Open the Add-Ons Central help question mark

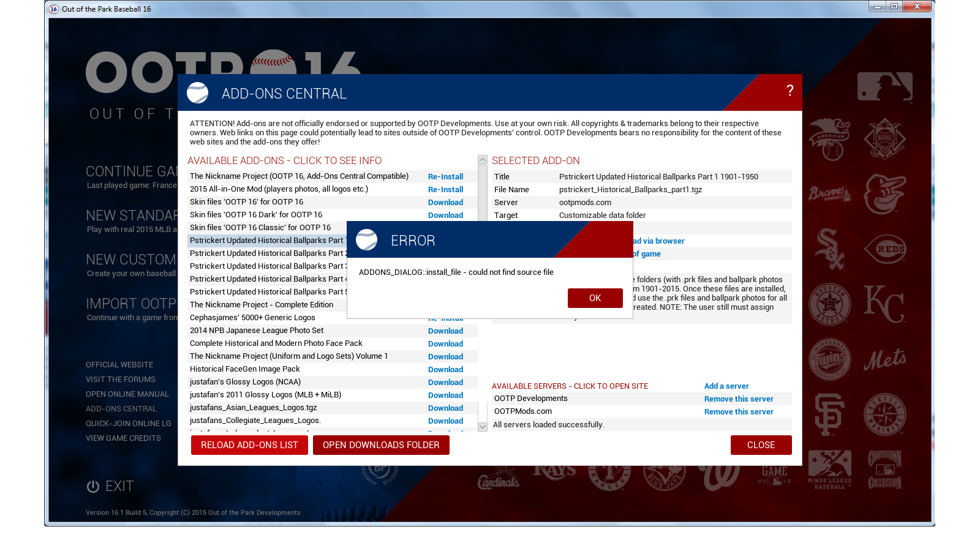[x=790, y=91]
